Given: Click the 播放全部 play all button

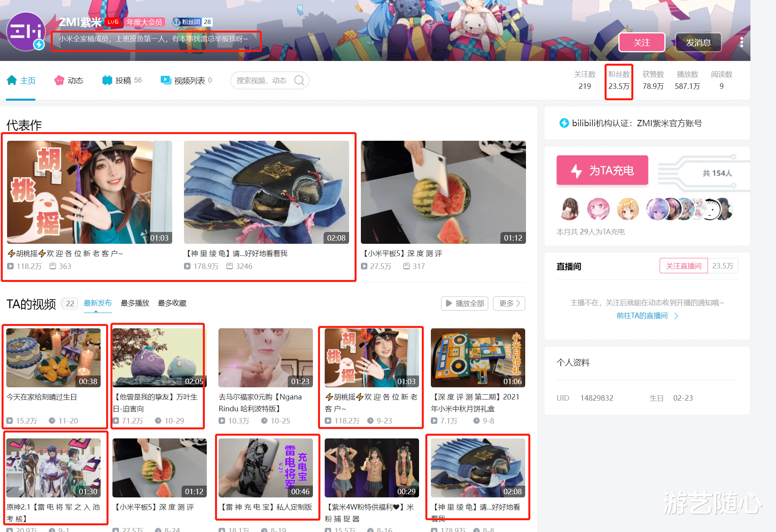Looking at the screenshot, I should coord(465,304).
